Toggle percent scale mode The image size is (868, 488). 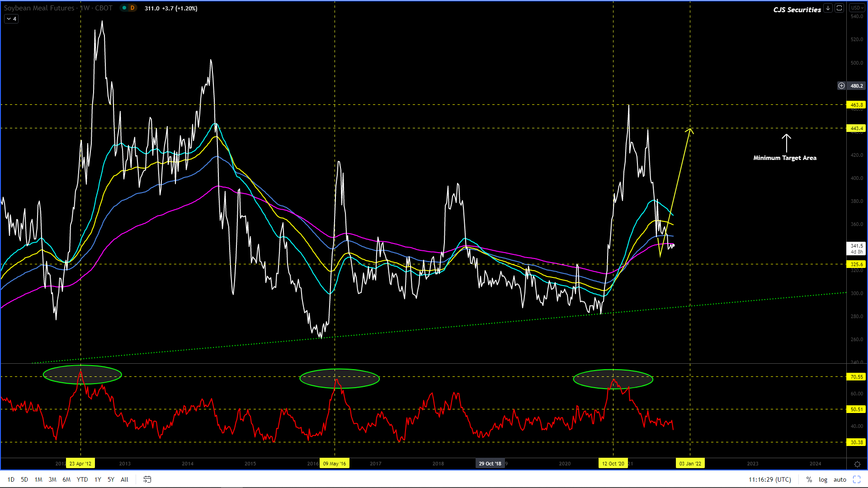[809, 479]
